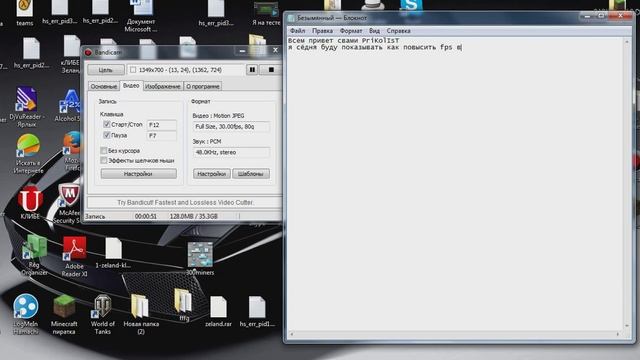Click inside the Notepad text area

tap(455, 184)
